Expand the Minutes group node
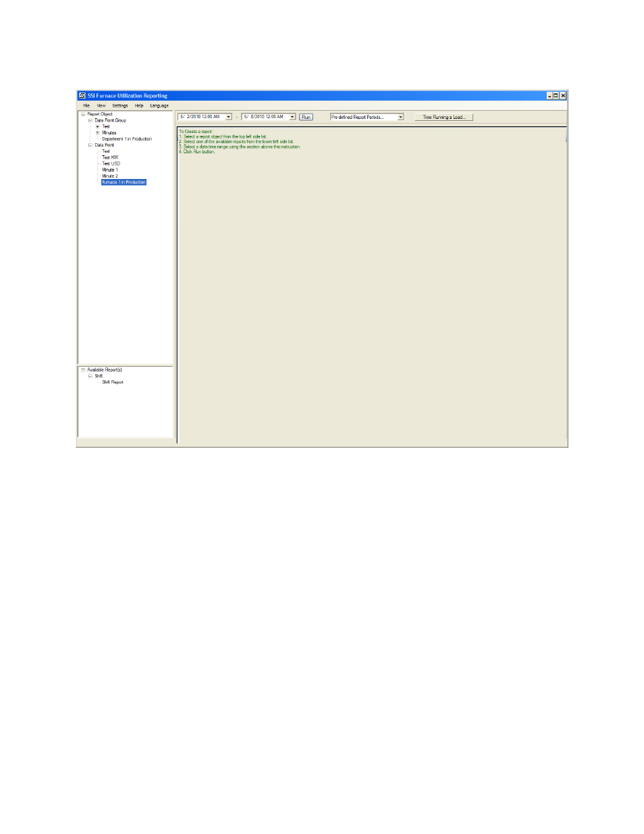Viewport: 644px width, 834px height. [97, 133]
